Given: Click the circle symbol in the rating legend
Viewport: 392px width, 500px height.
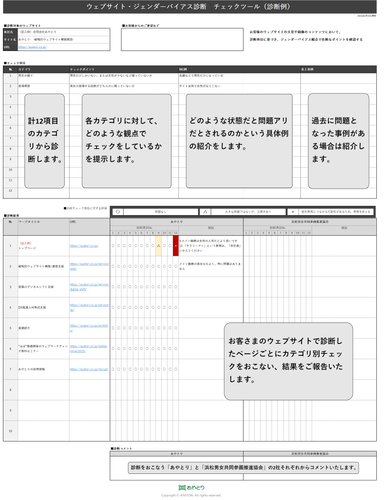Looking at the screenshot, I should [x=118, y=212].
